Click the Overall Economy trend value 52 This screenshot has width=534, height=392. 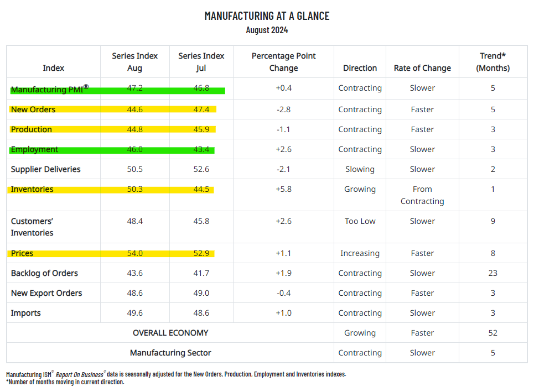pyautogui.click(x=492, y=333)
